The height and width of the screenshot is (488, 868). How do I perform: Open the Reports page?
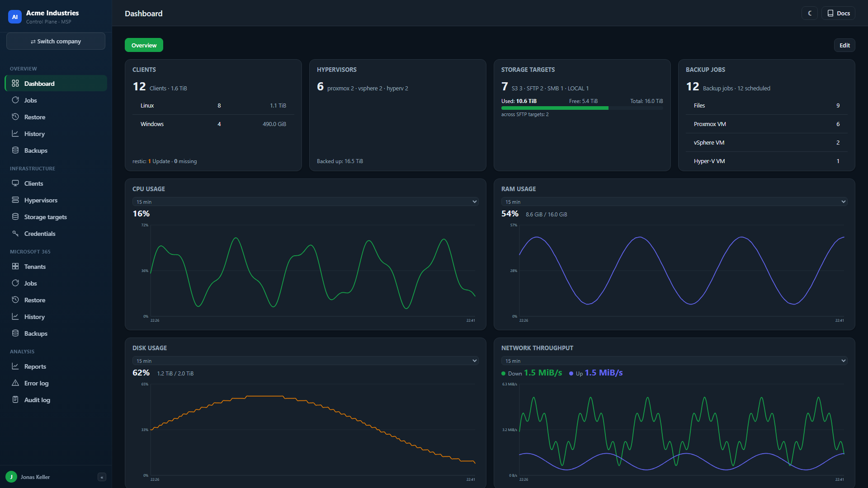click(56, 366)
